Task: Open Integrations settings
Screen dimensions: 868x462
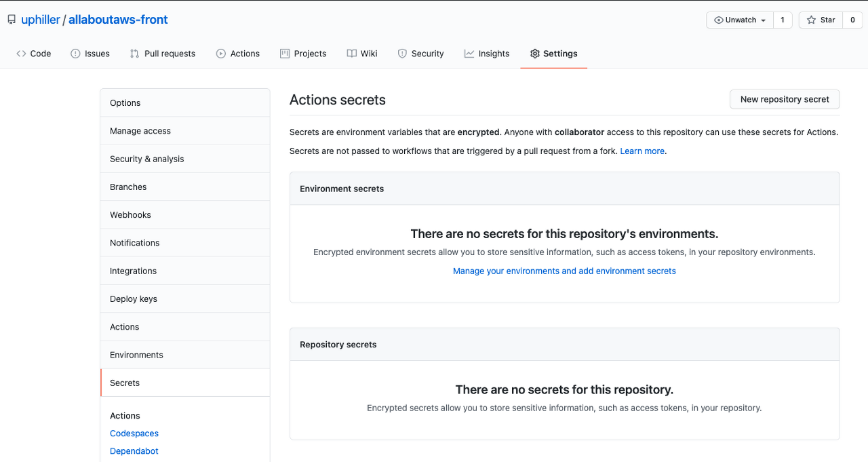Action: pos(185,271)
